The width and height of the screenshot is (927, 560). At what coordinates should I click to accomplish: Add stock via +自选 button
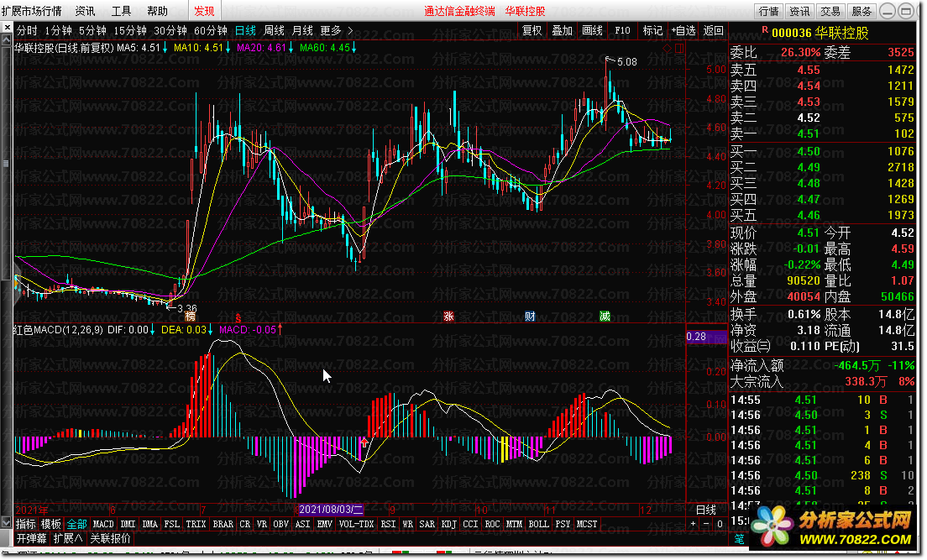coord(683,31)
